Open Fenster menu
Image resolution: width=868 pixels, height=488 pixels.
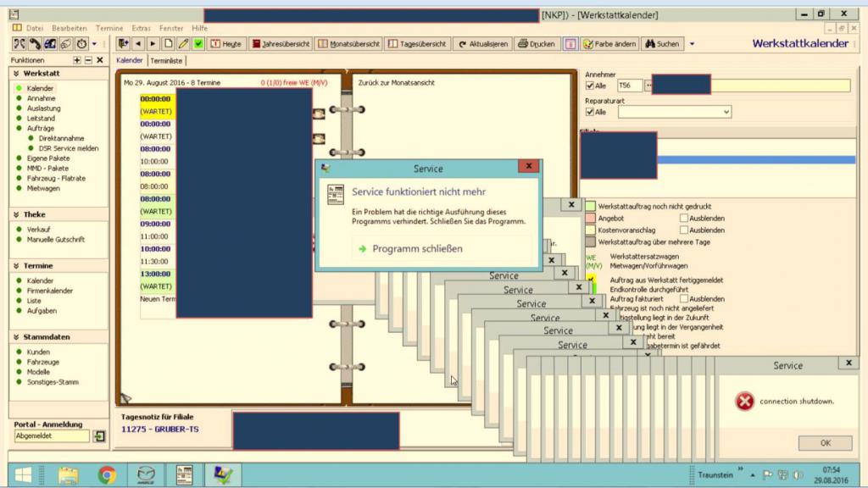pyautogui.click(x=171, y=28)
